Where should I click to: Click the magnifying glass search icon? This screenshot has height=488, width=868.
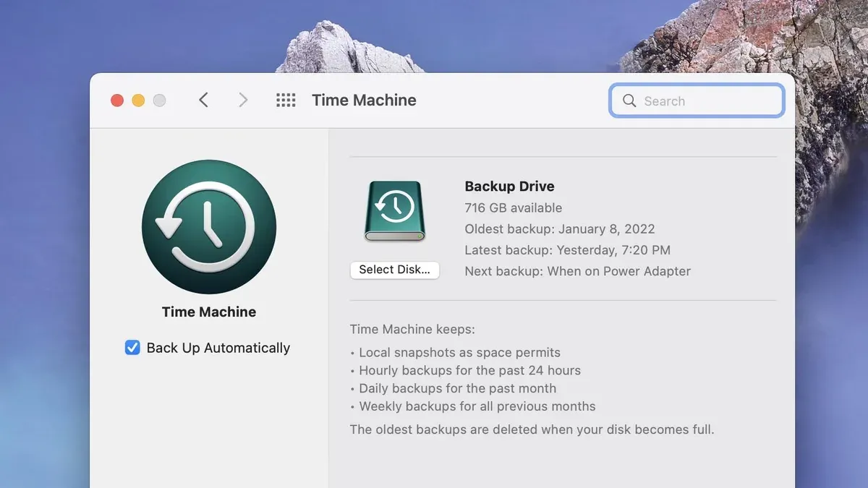pyautogui.click(x=629, y=100)
